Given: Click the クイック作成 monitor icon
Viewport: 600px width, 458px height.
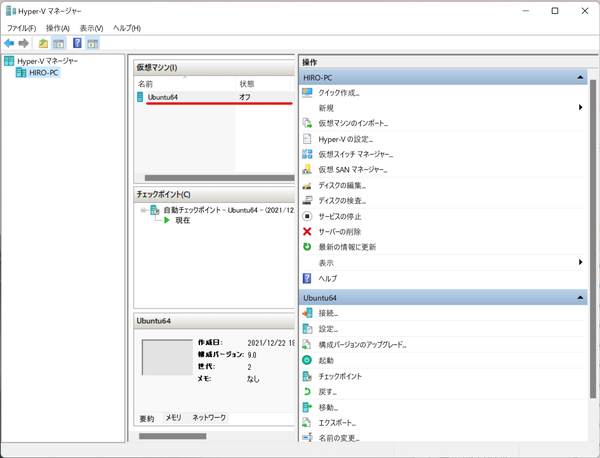Looking at the screenshot, I should point(307,93).
